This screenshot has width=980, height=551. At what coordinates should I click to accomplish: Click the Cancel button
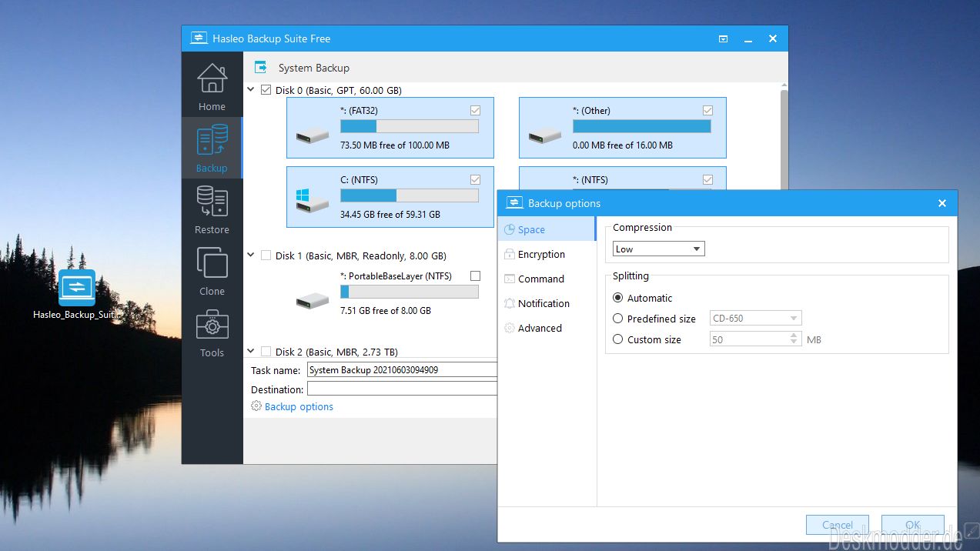pos(838,525)
